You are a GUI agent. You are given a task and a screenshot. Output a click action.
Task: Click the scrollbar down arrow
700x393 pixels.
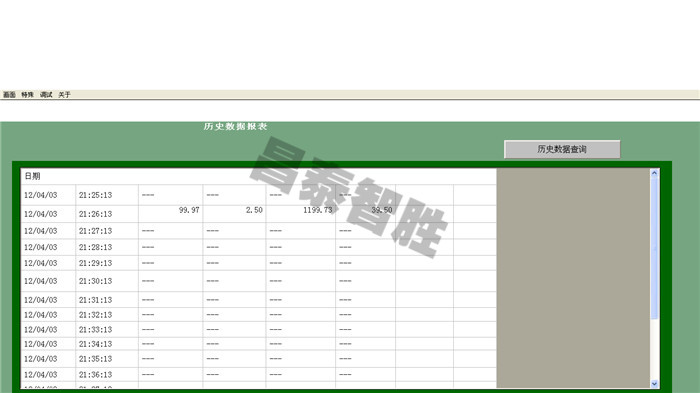click(x=654, y=384)
